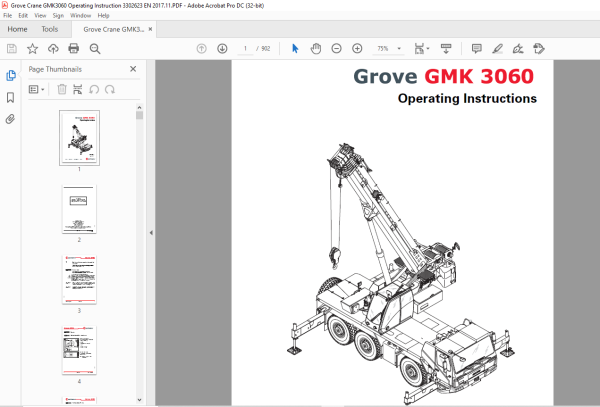Open the Help menu

(103, 15)
